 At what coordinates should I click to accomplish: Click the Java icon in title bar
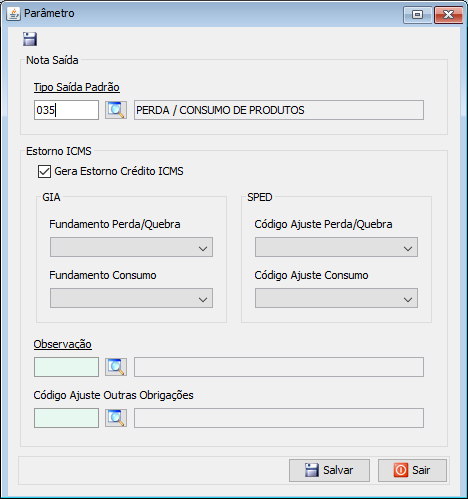[13, 14]
